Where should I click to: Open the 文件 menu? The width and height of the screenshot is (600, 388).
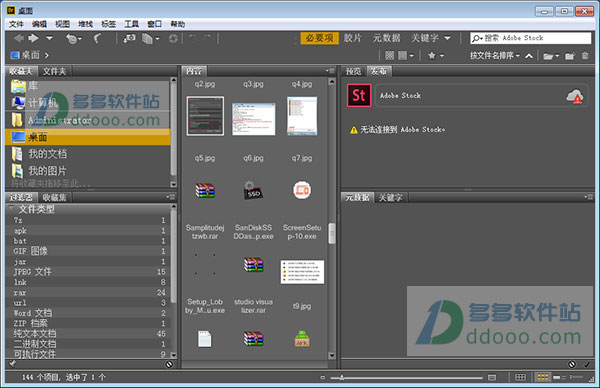16,24
